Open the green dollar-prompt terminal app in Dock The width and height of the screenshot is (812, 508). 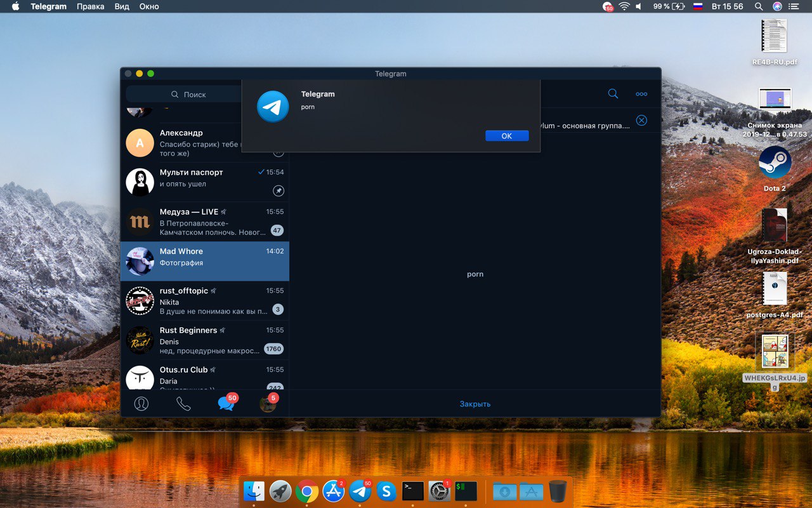(x=466, y=491)
